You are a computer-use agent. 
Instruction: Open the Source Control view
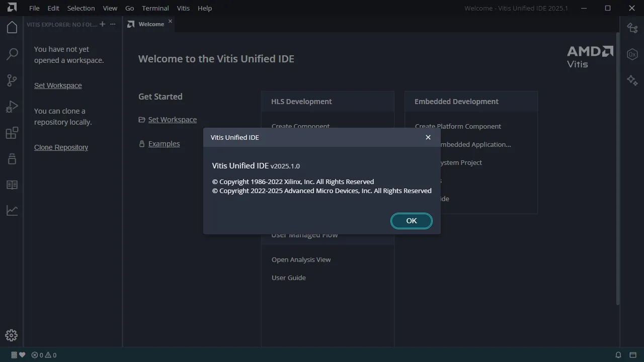point(12,80)
